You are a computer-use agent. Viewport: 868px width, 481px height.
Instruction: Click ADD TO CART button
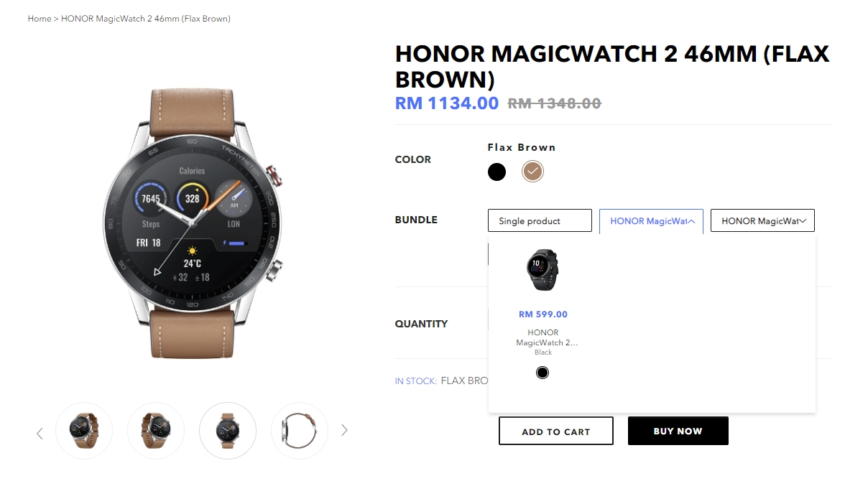556,431
